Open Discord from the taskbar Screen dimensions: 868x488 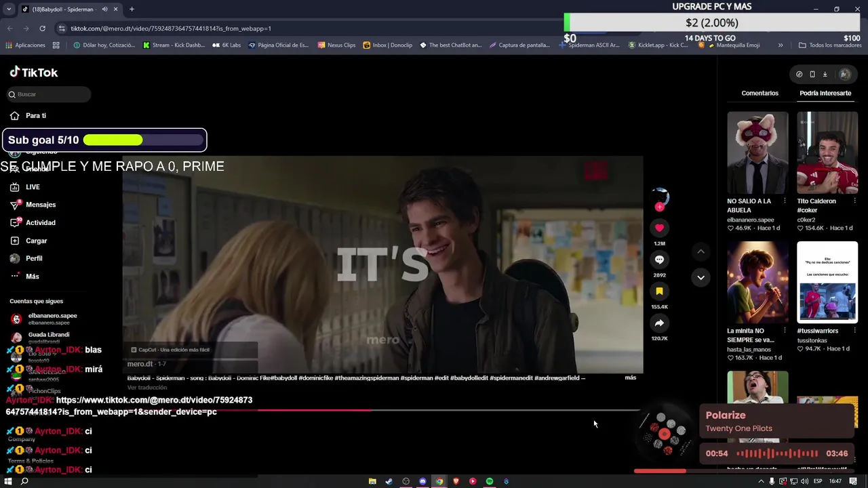coord(422,481)
